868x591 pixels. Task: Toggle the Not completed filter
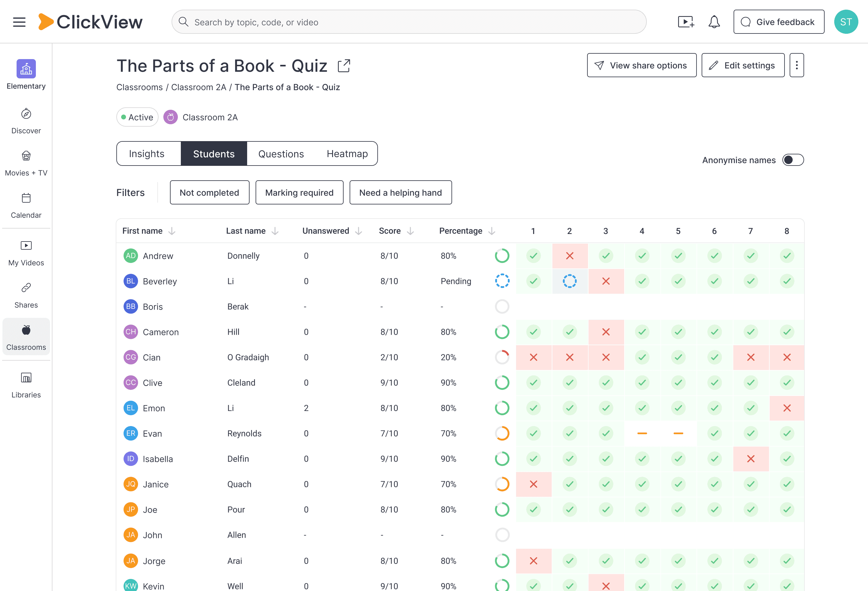(x=209, y=192)
